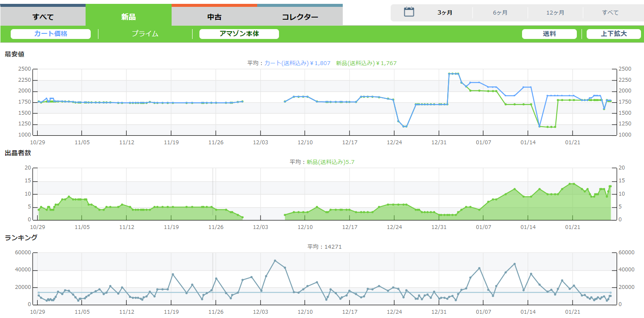Select the 新品 tab

tap(128, 17)
